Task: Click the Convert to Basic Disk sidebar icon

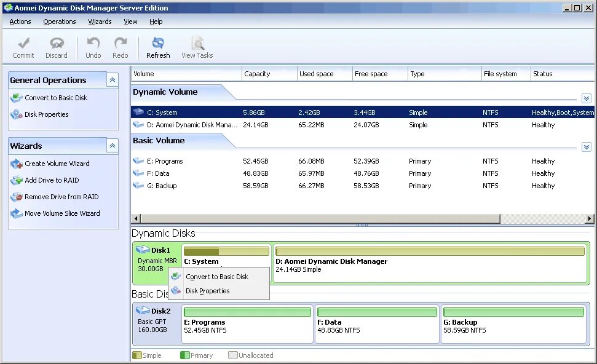Action: pyautogui.click(x=17, y=98)
